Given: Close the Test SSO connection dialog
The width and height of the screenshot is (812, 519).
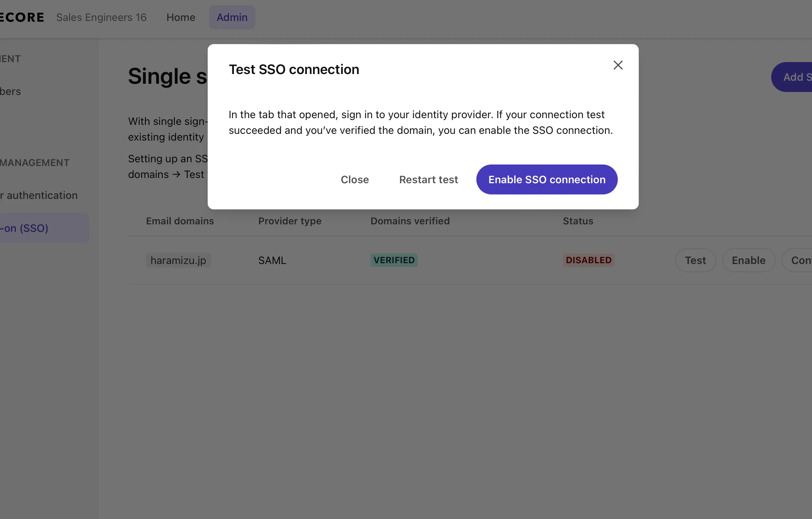Looking at the screenshot, I should 618,64.
